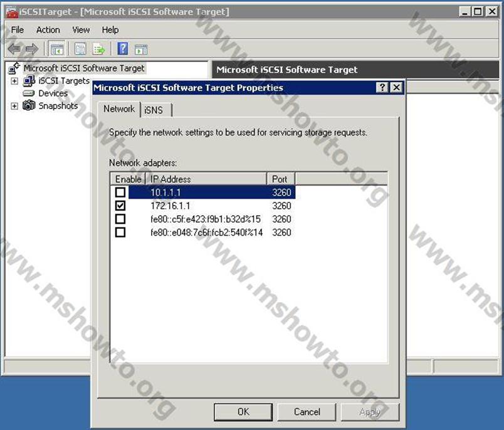Click the iSCSI Targets node icon
Image resolution: width=504 pixels, height=430 pixels.
tap(29, 81)
